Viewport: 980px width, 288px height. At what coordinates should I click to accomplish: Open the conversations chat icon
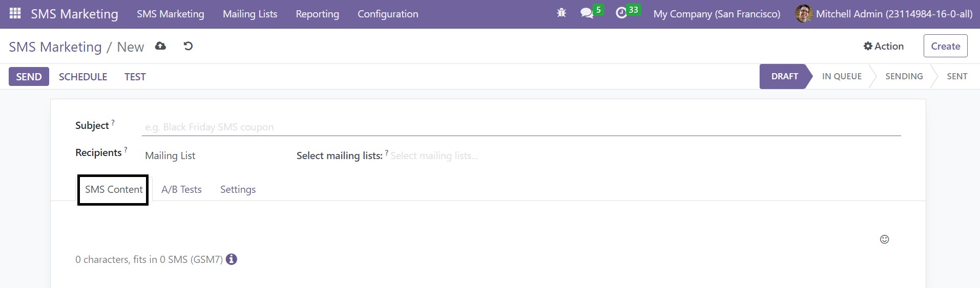(x=587, y=13)
